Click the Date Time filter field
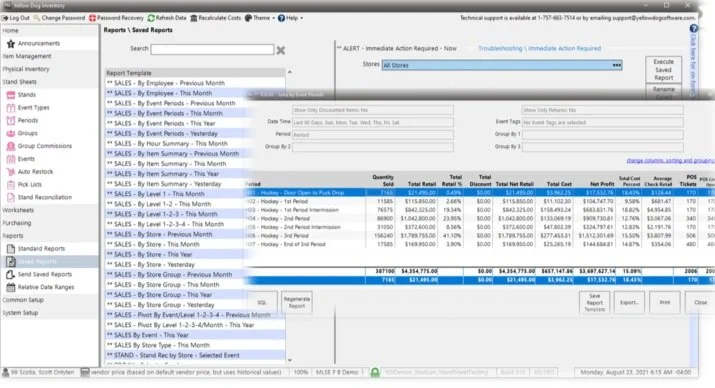The width and height of the screenshot is (715, 388). [x=373, y=123]
